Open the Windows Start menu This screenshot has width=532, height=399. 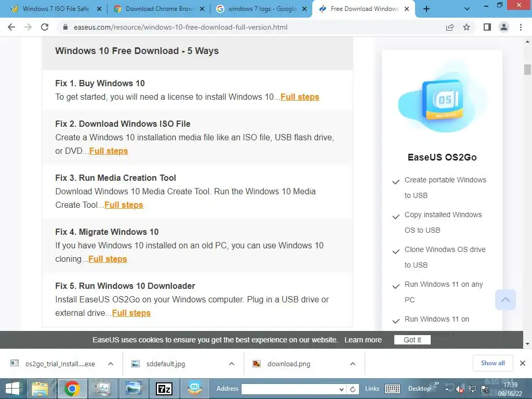(12, 389)
